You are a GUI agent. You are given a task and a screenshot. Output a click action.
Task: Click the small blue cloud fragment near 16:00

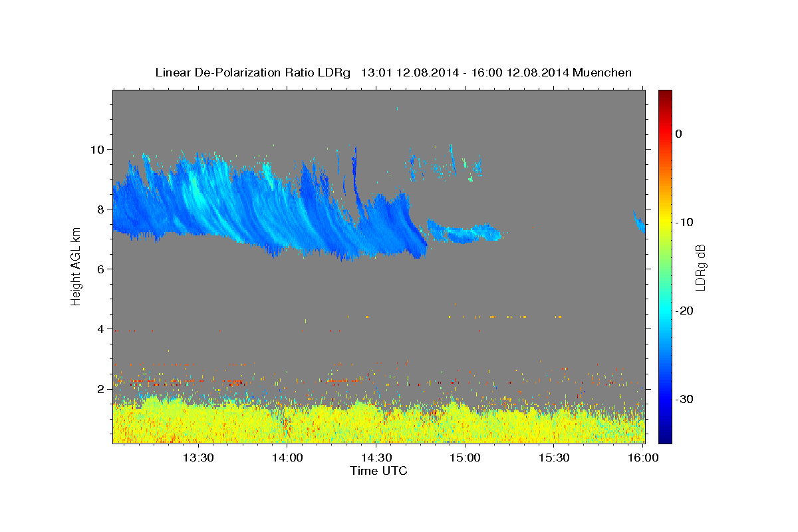point(639,221)
